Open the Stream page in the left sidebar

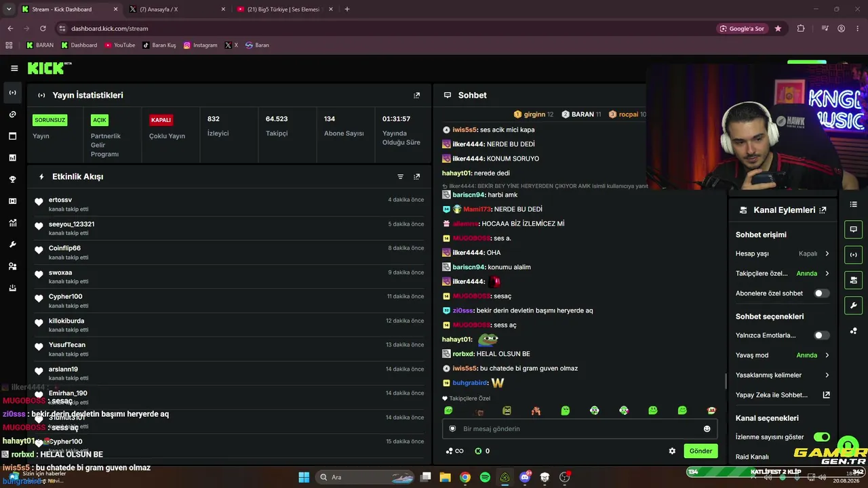coord(12,93)
